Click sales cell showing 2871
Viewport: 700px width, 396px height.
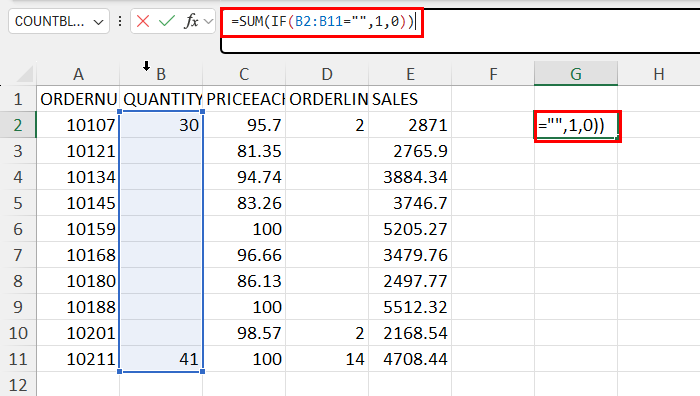pos(410,125)
